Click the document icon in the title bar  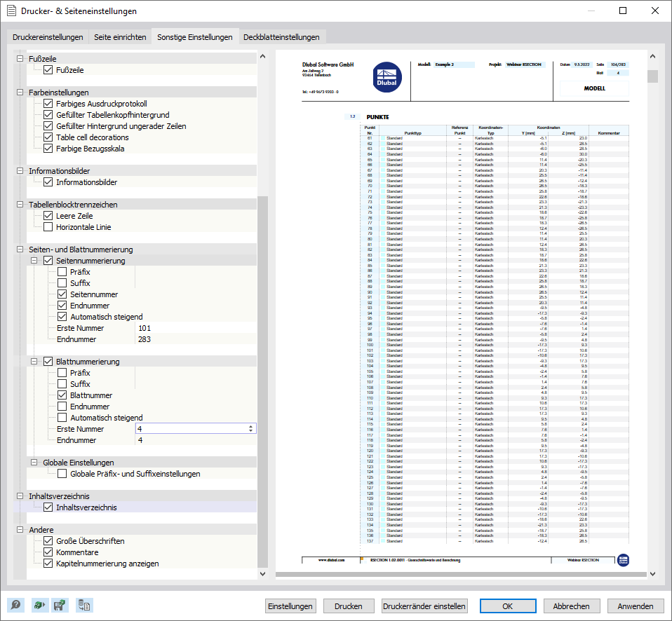(11, 11)
